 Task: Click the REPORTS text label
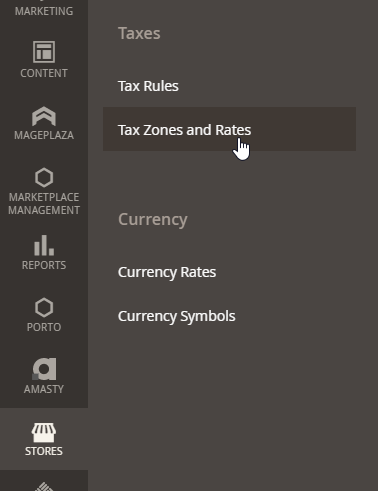44,265
